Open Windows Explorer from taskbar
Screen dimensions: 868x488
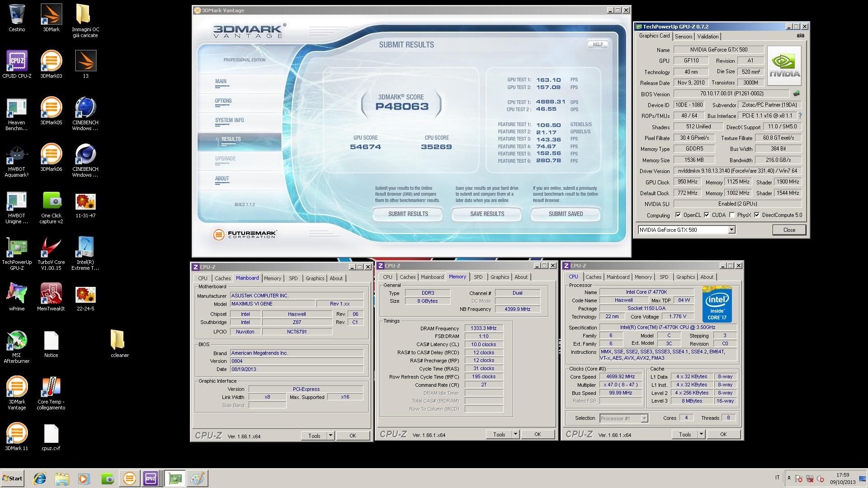62,478
